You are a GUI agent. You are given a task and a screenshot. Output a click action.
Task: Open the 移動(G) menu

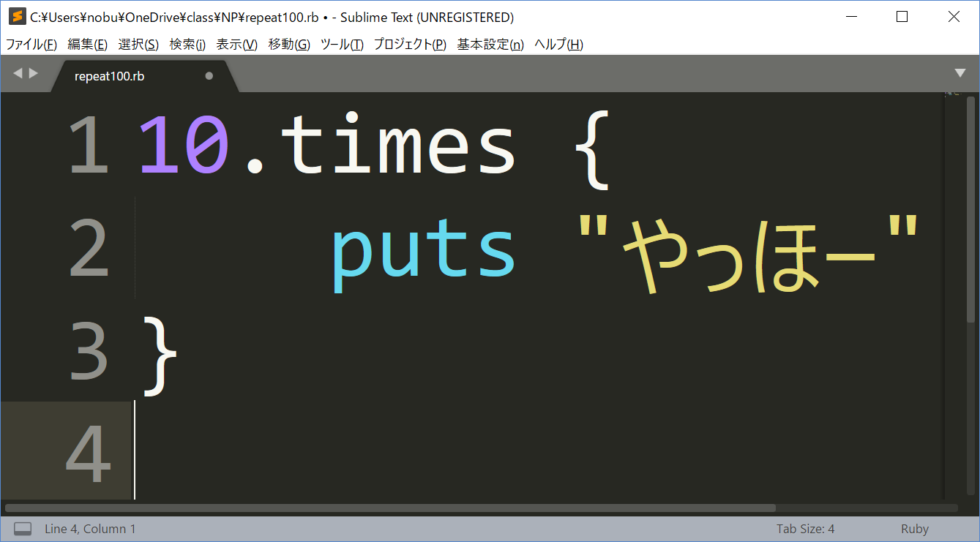[x=289, y=45]
